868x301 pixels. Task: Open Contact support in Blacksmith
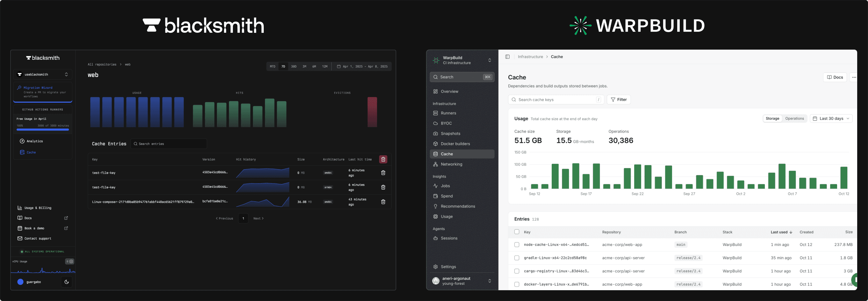tap(34, 239)
